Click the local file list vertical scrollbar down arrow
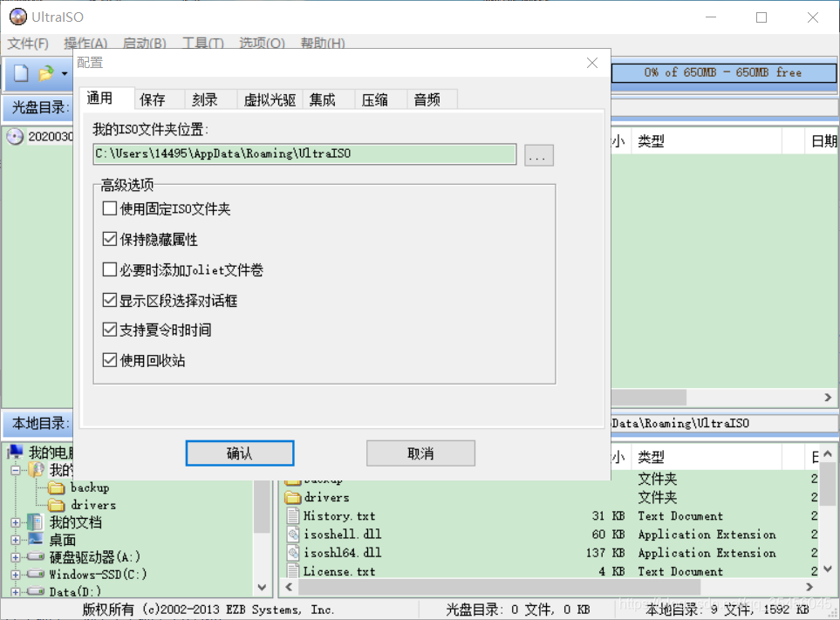The height and width of the screenshot is (620, 840). point(828,569)
